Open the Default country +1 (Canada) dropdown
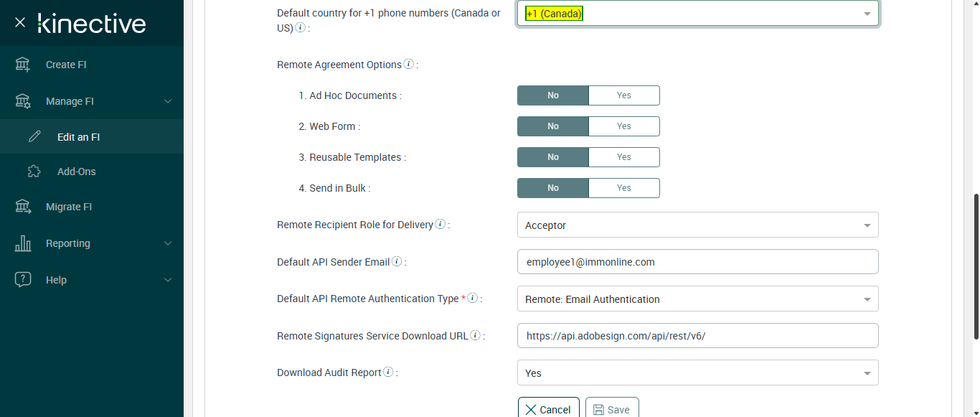 pyautogui.click(x=697, y=14)
